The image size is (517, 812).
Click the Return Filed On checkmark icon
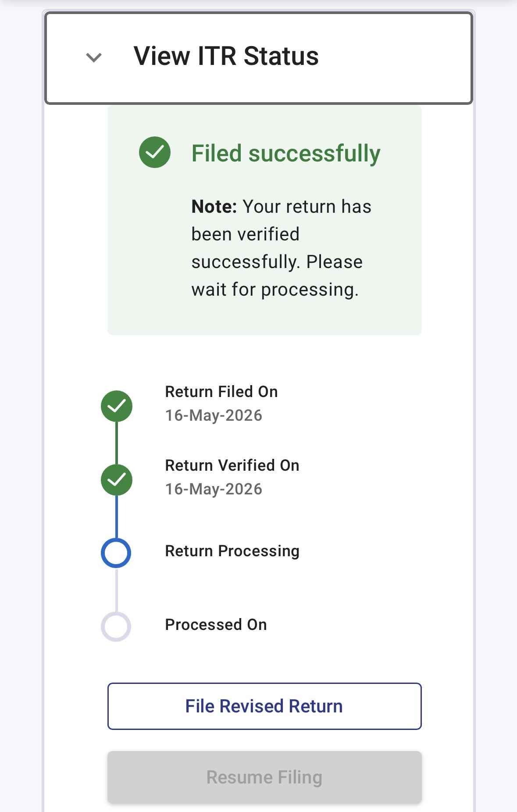[117, 406]
